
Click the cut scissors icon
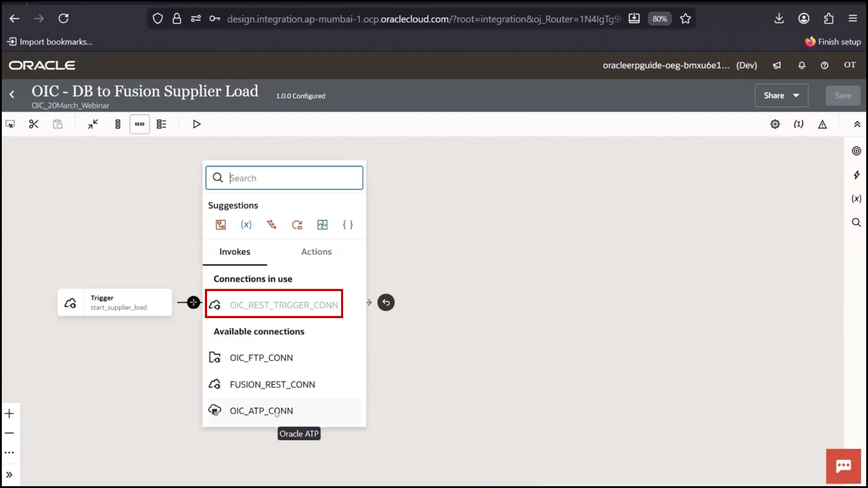coord(33,124)
